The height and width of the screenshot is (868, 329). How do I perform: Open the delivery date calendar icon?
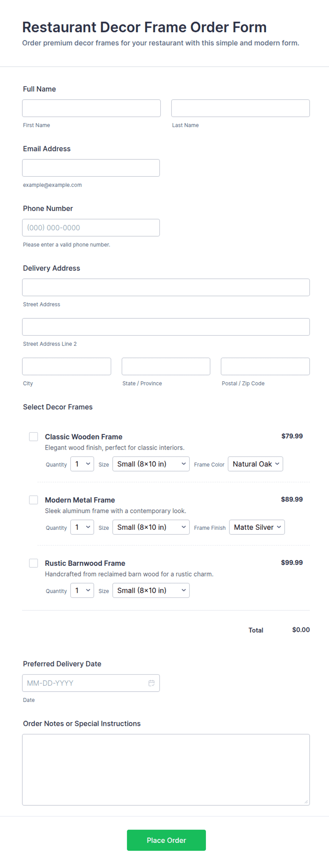point(151,683)
